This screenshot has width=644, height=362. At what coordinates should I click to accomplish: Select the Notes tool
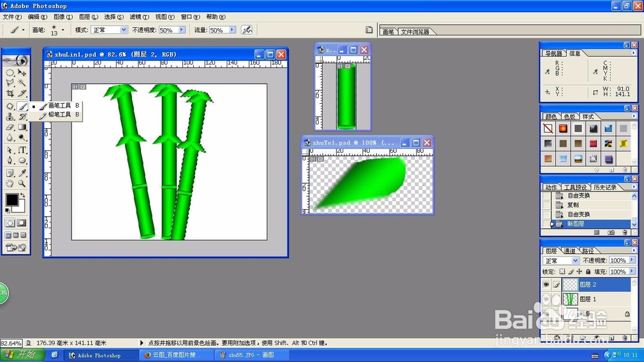tap(10, 173)
